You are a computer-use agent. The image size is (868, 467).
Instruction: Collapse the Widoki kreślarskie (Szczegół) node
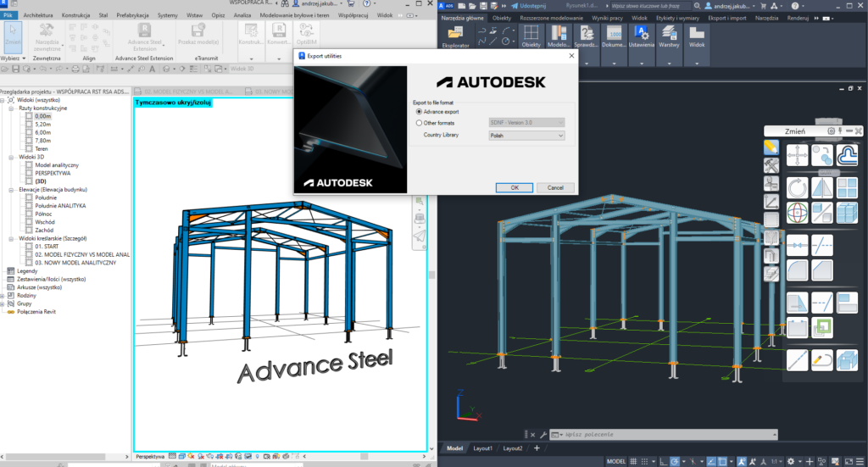tap(11, 238)
